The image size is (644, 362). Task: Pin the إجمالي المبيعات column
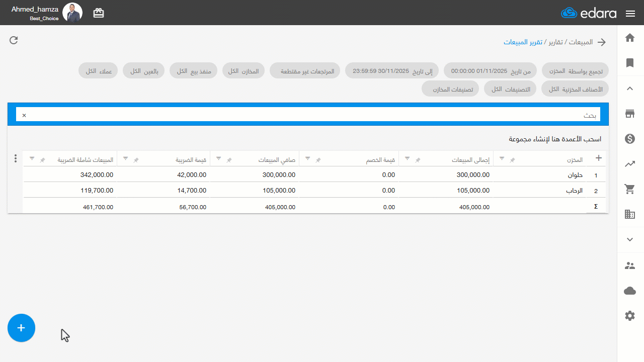point(418,160)
